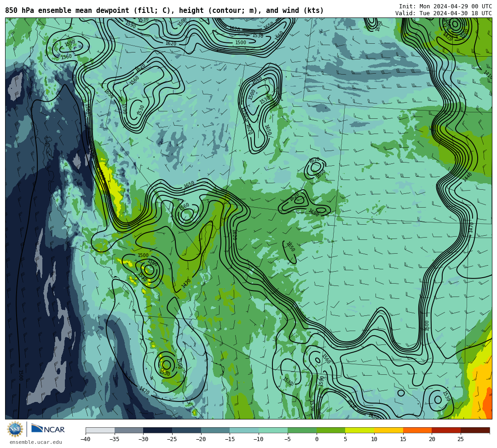Pick the green -5 to 0 colorbar swatch
This screenshot has height=448, width=497.
point(302,430)
